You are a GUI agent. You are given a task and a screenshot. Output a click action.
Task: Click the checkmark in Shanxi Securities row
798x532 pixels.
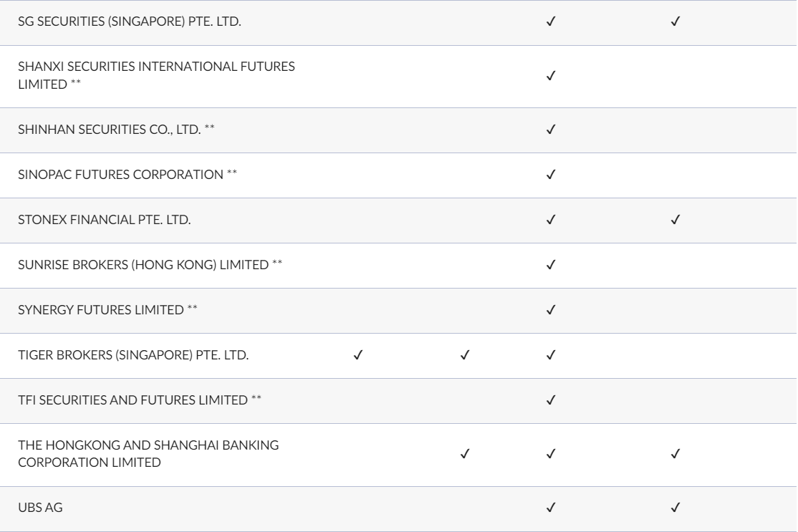pos(551,76)
